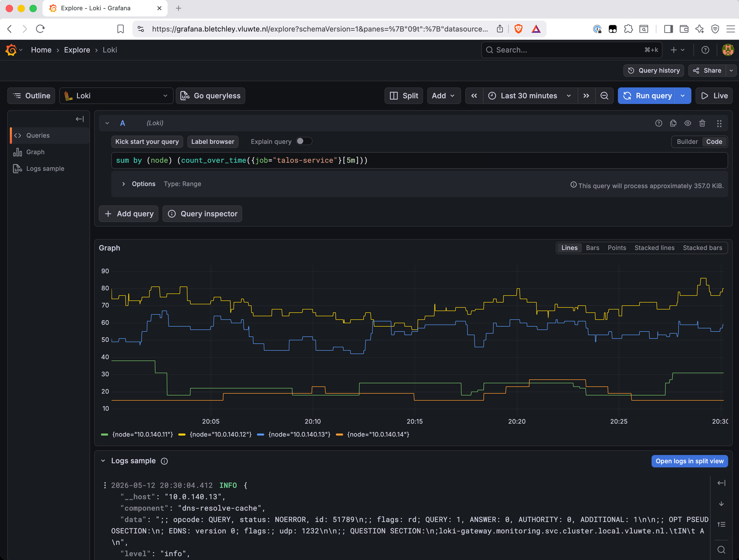Click the log line menu dots
The image size is (739, 560).
[x=105, y=485]
